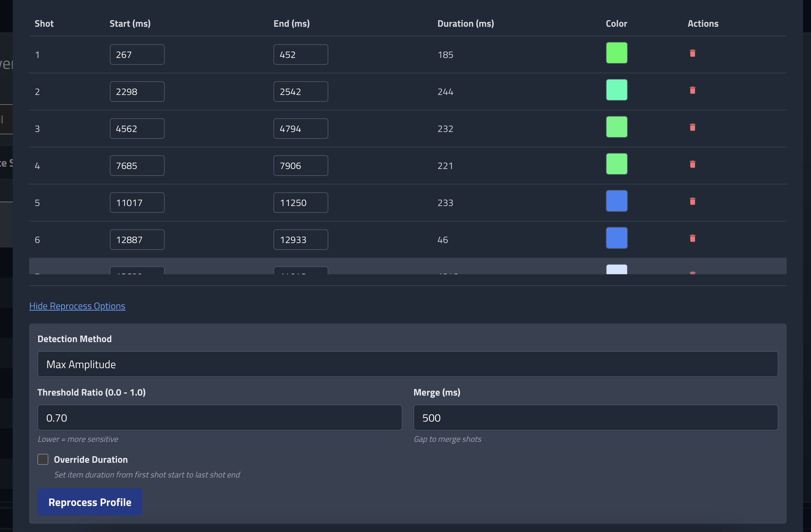Hide Reprocess Options link
The height and width of the screenshot is (532, 811).
point(77,306)
